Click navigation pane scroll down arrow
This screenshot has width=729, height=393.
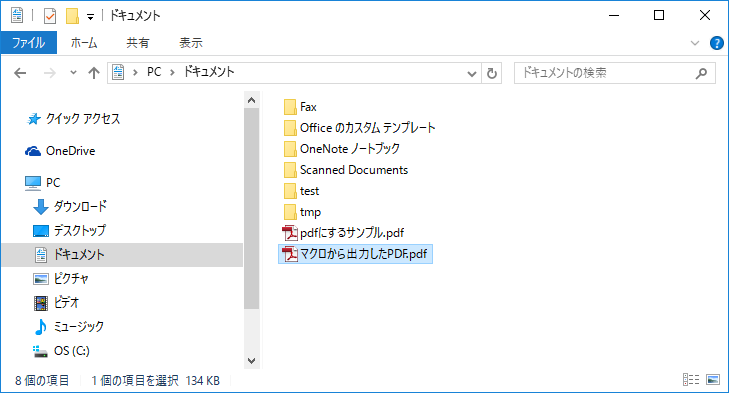tap(252, 361)
